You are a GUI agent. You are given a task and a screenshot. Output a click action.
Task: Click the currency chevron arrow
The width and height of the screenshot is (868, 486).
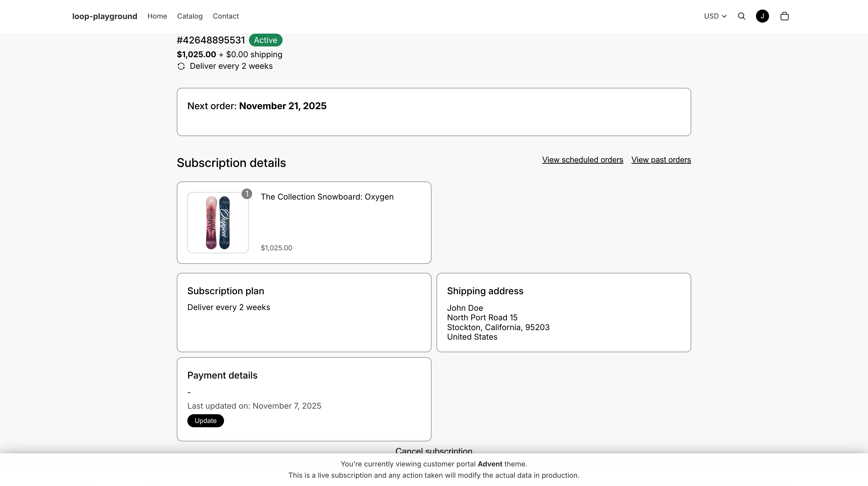click(x=724, y=17)
